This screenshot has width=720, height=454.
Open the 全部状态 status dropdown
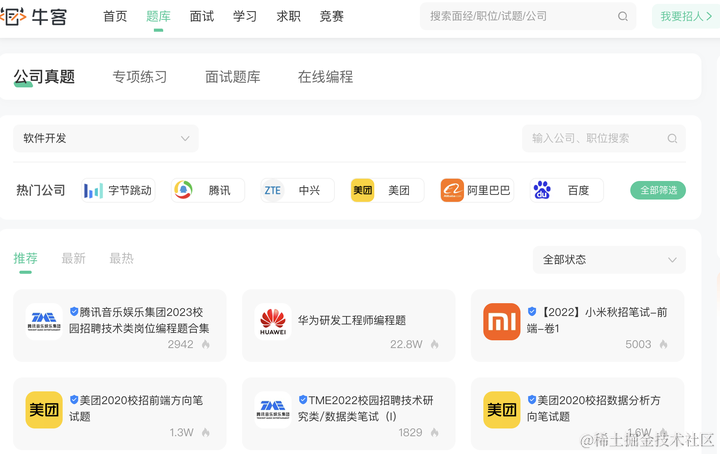(x=609, y=260)
